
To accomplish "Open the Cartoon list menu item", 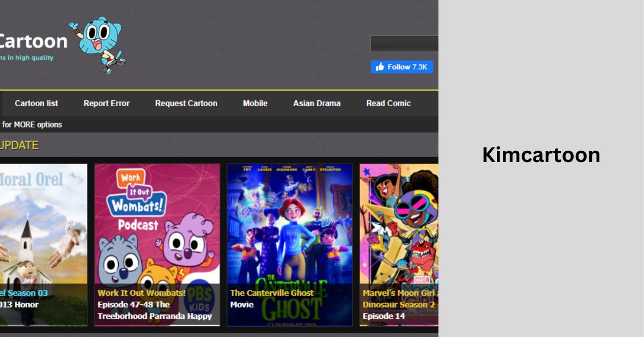I will [36, 104].
